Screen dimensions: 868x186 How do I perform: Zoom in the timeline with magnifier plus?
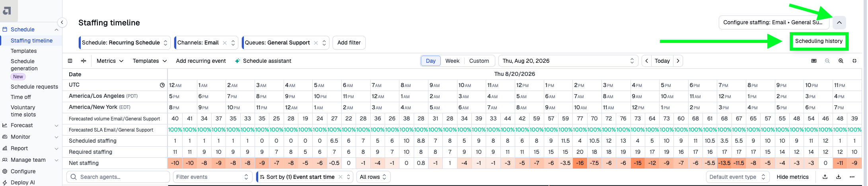click(x=841, y=61)
